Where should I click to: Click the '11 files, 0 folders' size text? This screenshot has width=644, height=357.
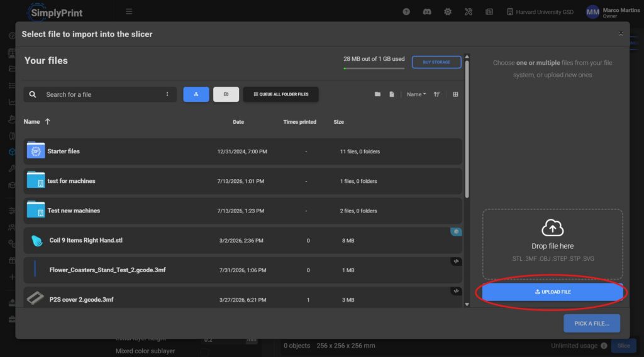click(x=360, y=151)
